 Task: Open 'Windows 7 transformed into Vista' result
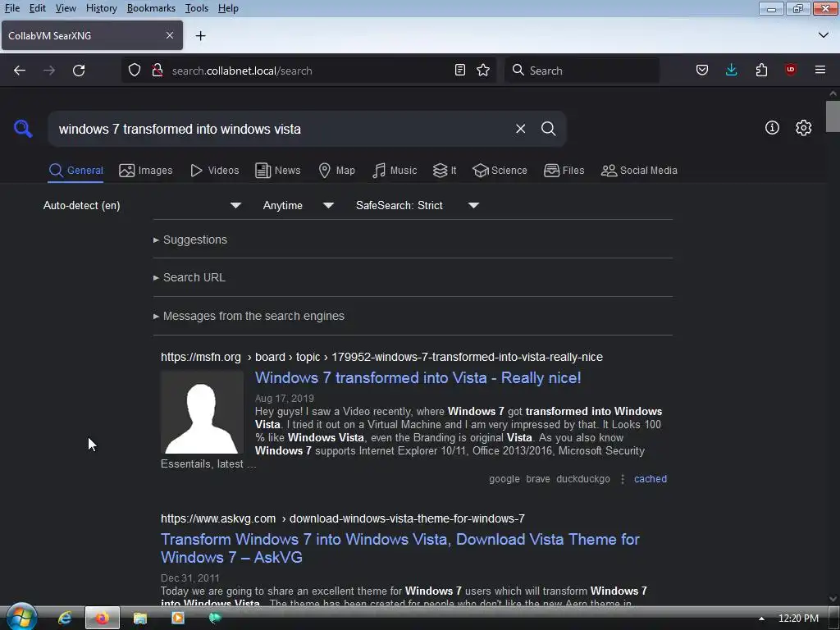[x=418, y=377]
